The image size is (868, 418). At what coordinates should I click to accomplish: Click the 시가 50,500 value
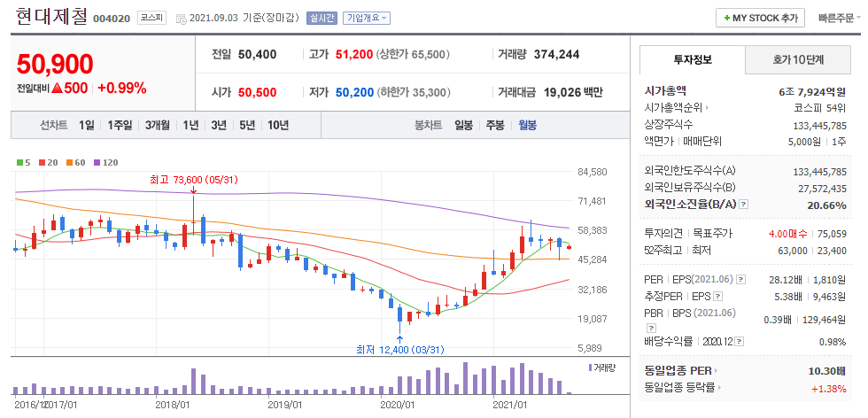point(258,92)
